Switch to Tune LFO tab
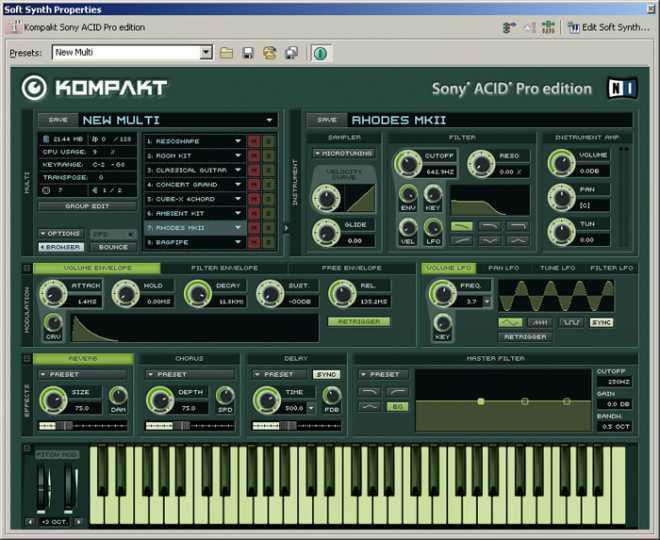 coord(557,268)
